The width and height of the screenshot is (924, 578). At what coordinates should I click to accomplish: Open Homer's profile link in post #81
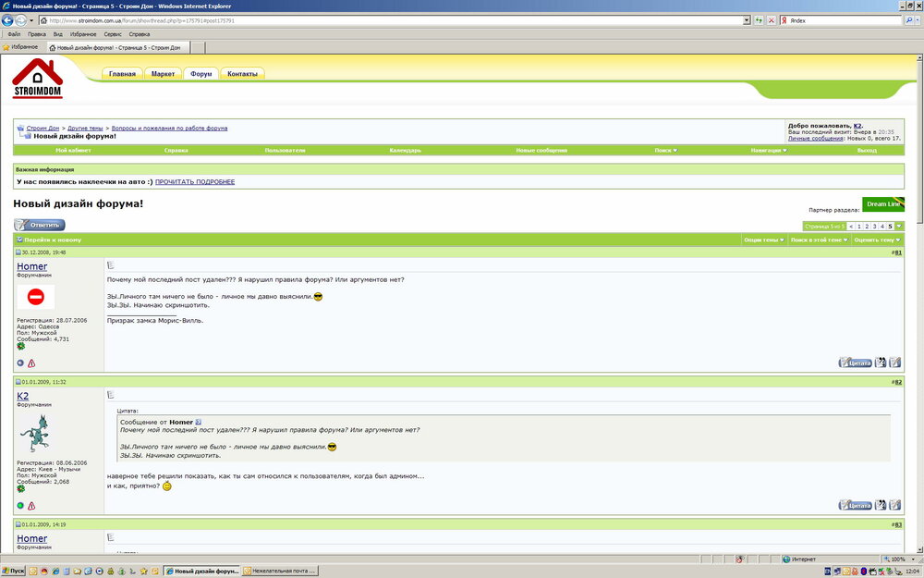(31, 266)
